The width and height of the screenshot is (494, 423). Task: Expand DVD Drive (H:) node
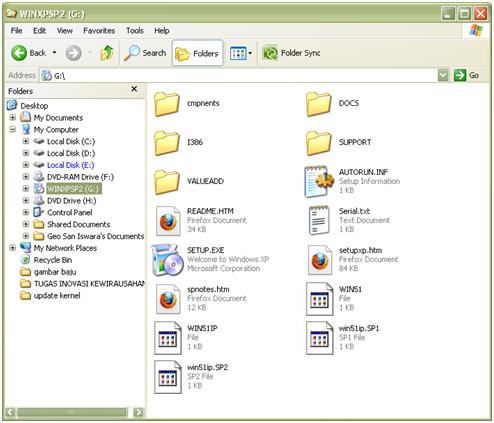[x=26, y=200]
